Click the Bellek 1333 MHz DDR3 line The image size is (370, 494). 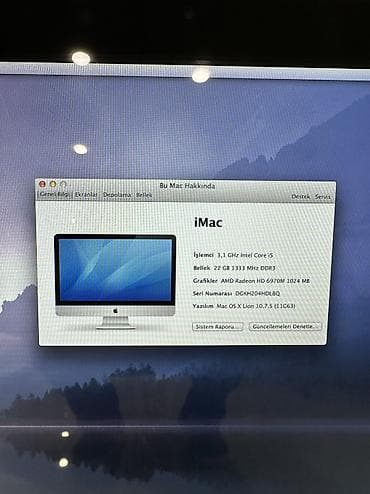tap(234, 268)
